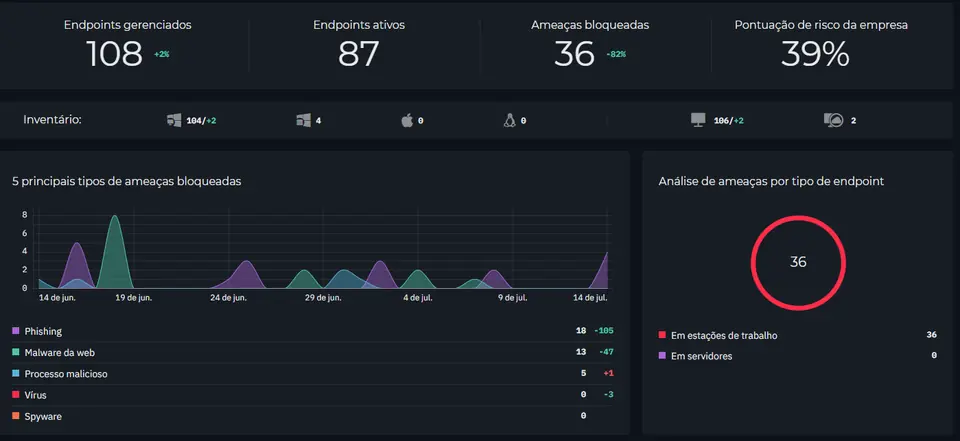The image size is (960, 441).
Task: Select Em estações de trabalho legend row
Action: pyautogui.click(x=798, y=335)
